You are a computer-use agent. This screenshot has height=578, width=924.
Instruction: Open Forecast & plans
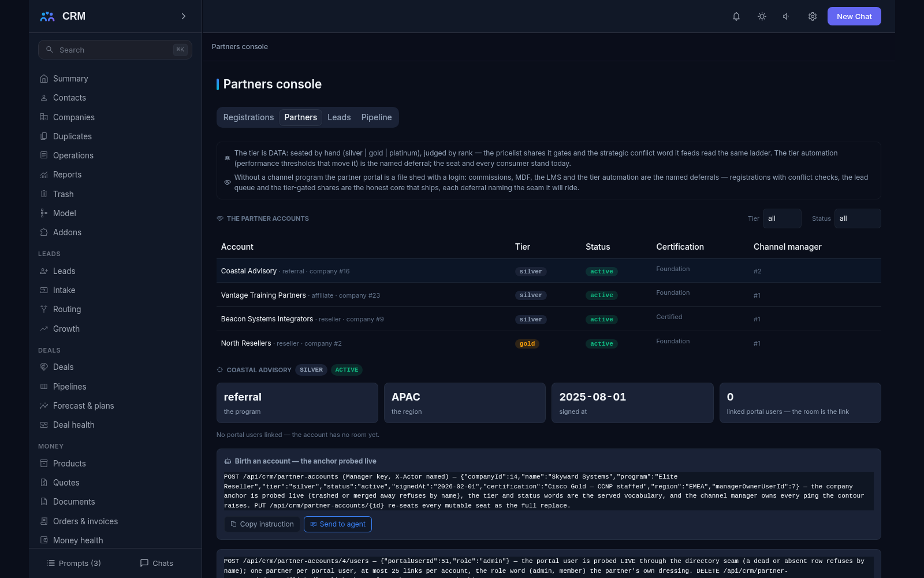click(115, 406)
